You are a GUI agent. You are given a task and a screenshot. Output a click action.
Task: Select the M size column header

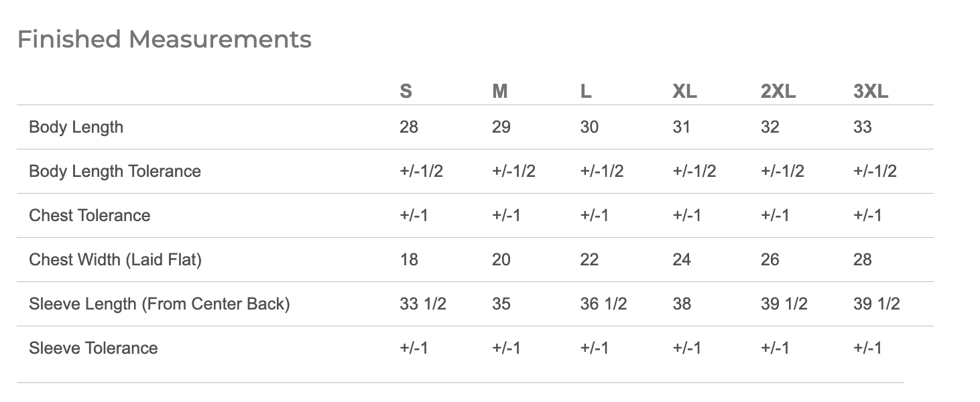pos(499,91)
